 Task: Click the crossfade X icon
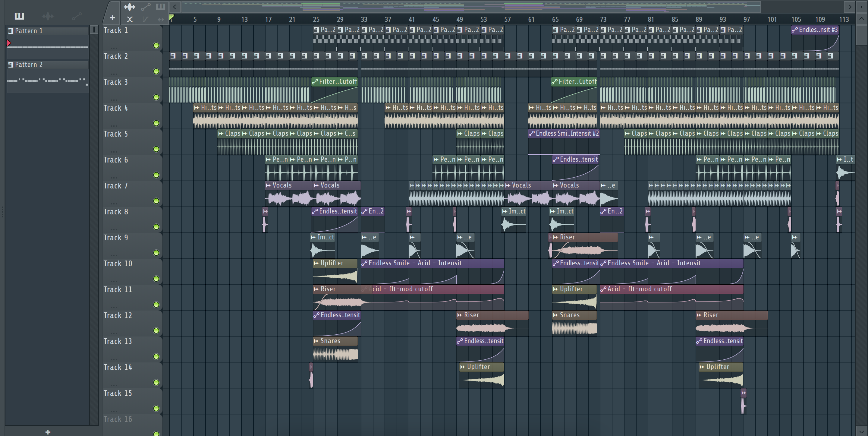[x=129, y=20]
